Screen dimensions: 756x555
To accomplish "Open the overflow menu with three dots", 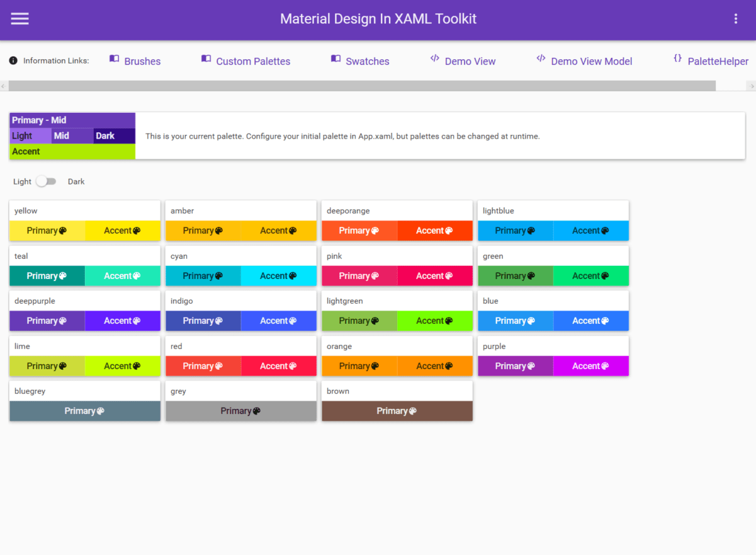I will point(735,18).
